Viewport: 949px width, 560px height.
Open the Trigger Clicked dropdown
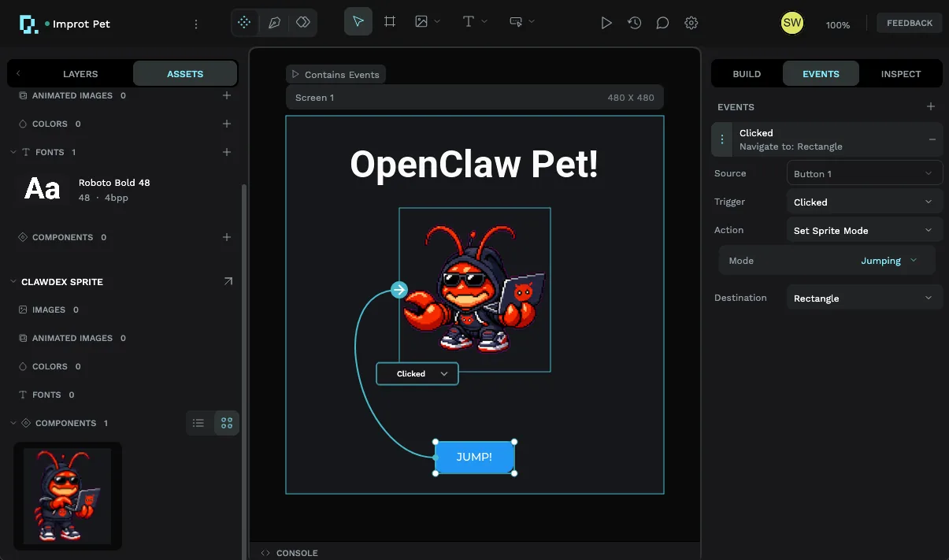click(x=864, y=202)
